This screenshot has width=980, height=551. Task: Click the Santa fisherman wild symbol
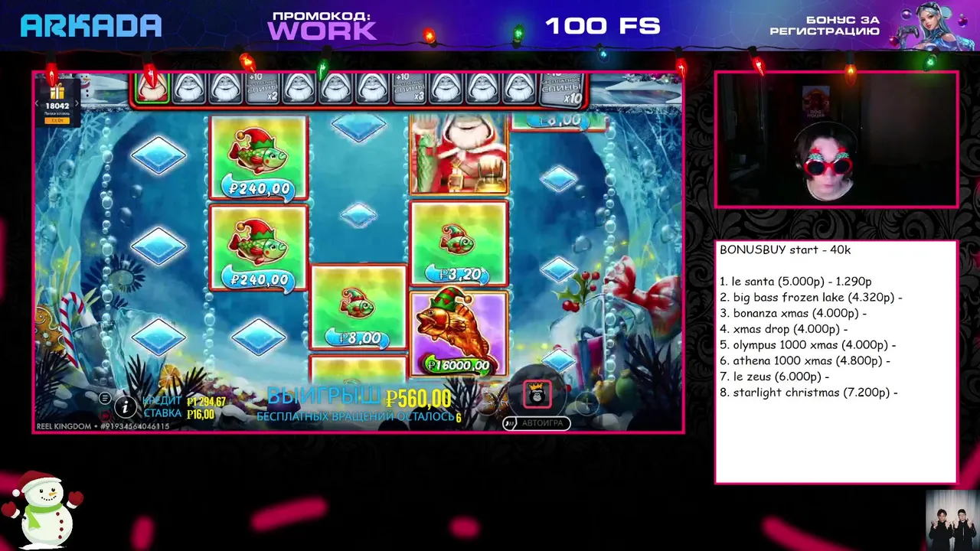click(458, 155)
